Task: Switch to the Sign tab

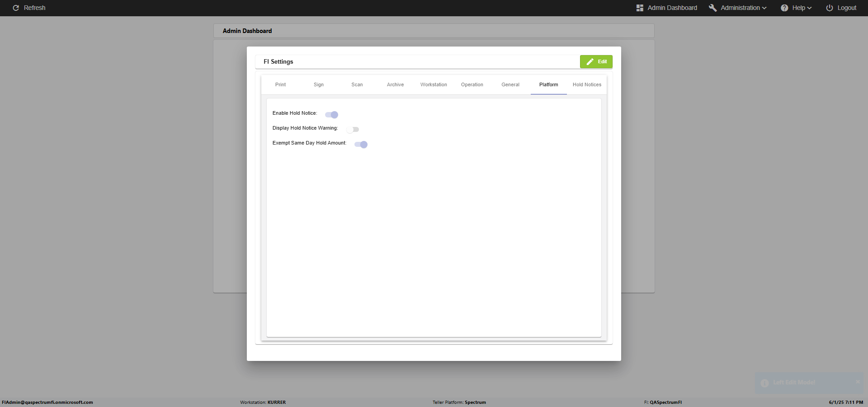Action: (x=319, y=85)
